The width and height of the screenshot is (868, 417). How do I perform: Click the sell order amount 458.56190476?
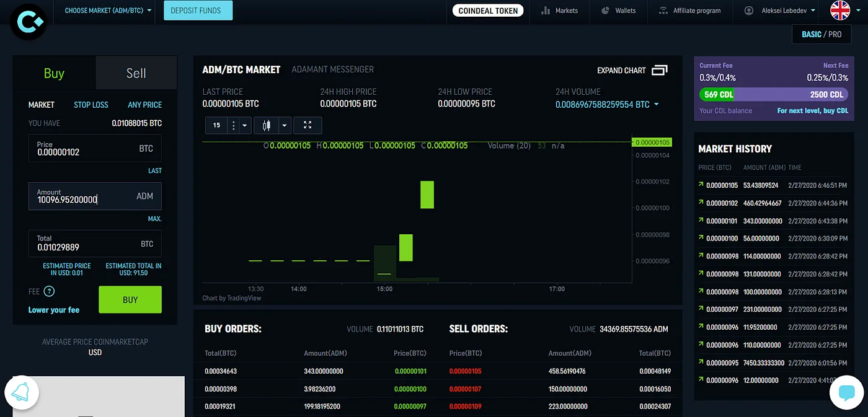pos(567,371)
